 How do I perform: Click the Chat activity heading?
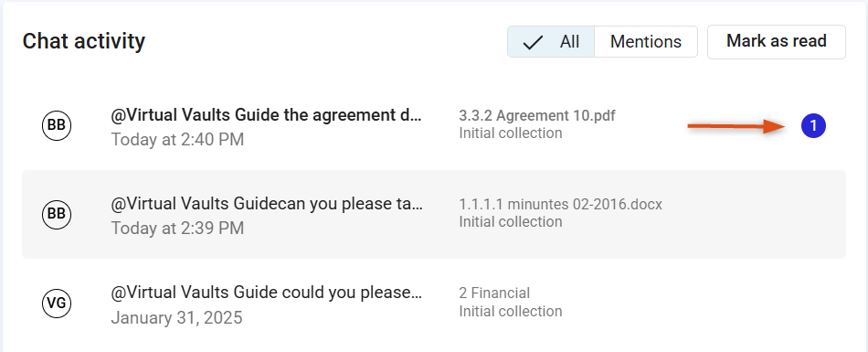pos(83,41)
